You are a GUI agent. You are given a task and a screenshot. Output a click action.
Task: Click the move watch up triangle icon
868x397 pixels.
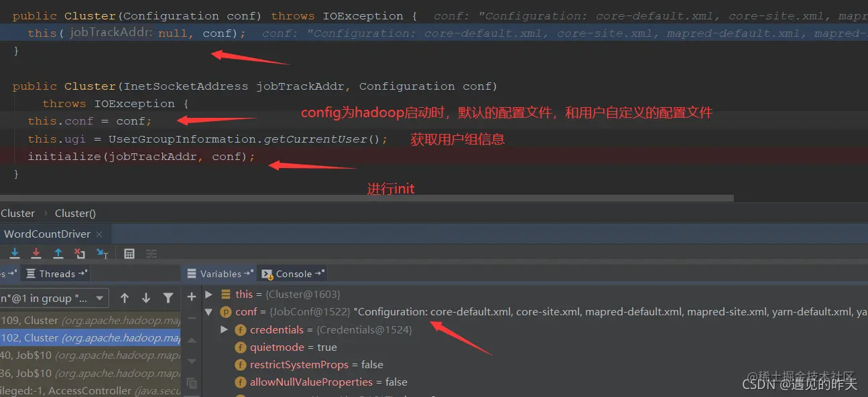[x=192, y=340]
